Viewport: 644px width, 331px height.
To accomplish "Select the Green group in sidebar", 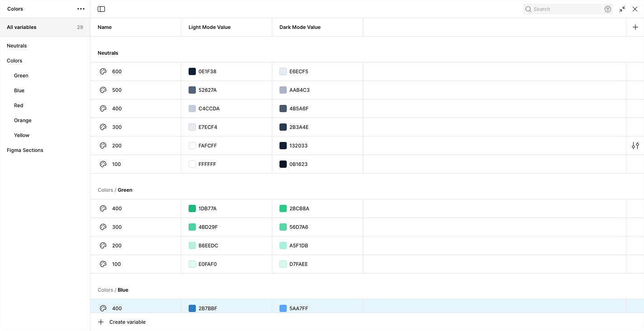I will [x=21, y=76].
